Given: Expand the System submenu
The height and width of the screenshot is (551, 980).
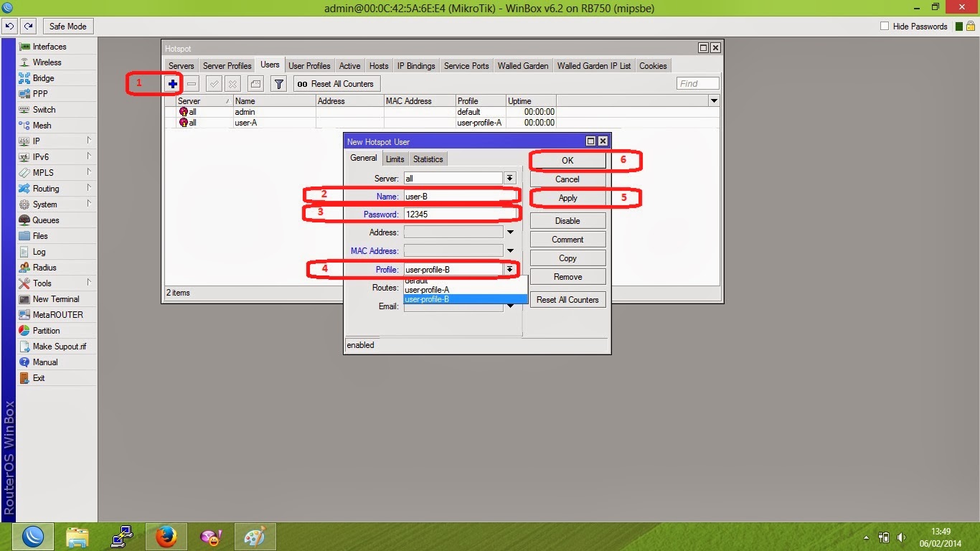Looking at the screenshot, I should coord(89,204).
